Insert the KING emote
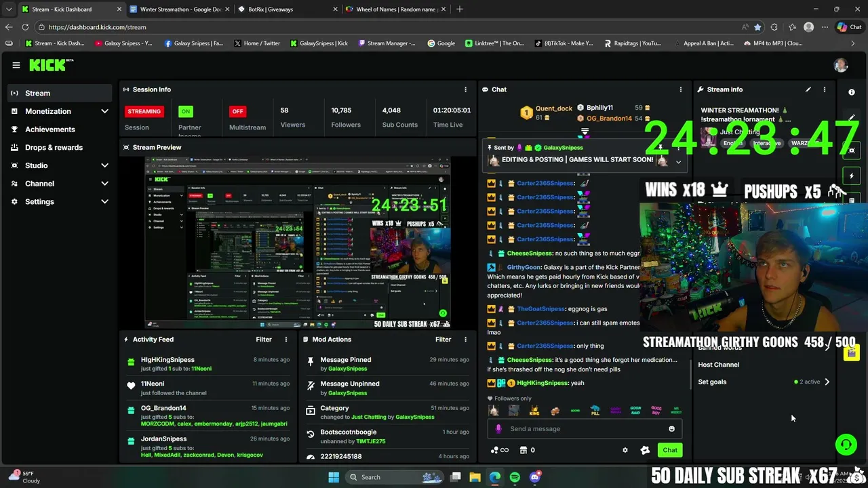868x488 pixels. (534, 411)
